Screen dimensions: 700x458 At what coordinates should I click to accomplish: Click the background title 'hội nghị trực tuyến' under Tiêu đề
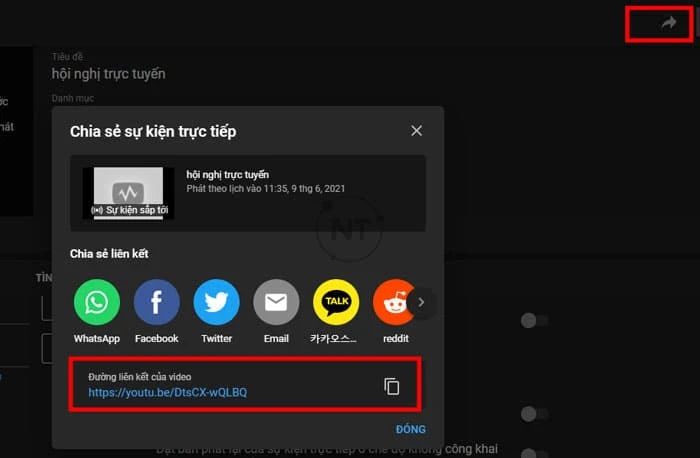[108, 74]
